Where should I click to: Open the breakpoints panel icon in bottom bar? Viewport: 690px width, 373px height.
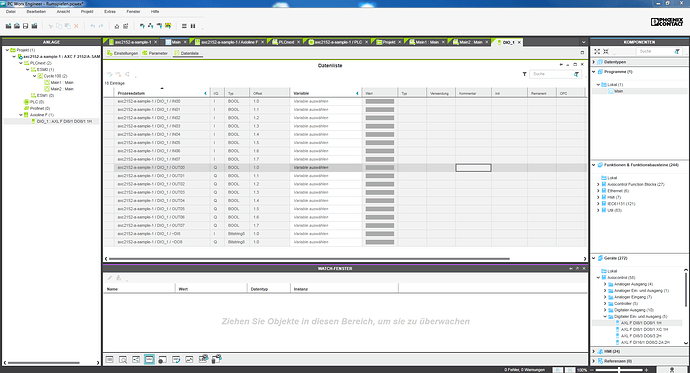click(162, 359)
